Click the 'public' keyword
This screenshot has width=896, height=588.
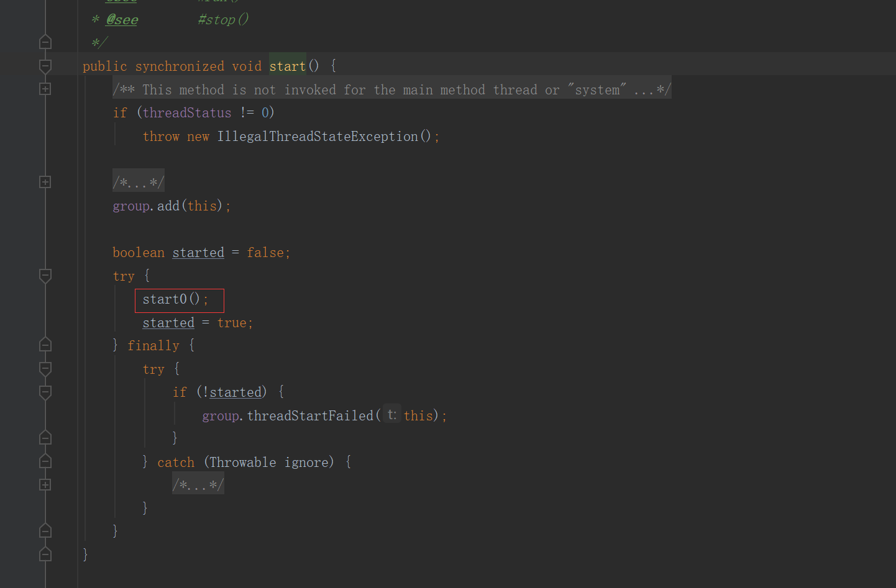[104, 66]
